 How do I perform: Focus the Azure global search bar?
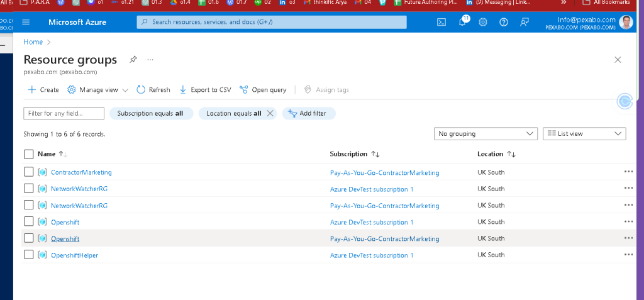(272, 22)
